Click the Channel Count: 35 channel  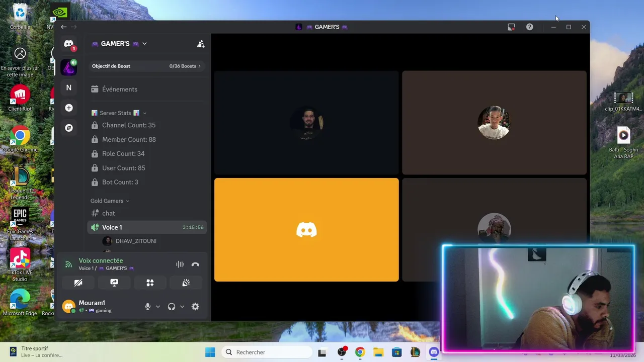pyautogui.click(x=146, y=125)
